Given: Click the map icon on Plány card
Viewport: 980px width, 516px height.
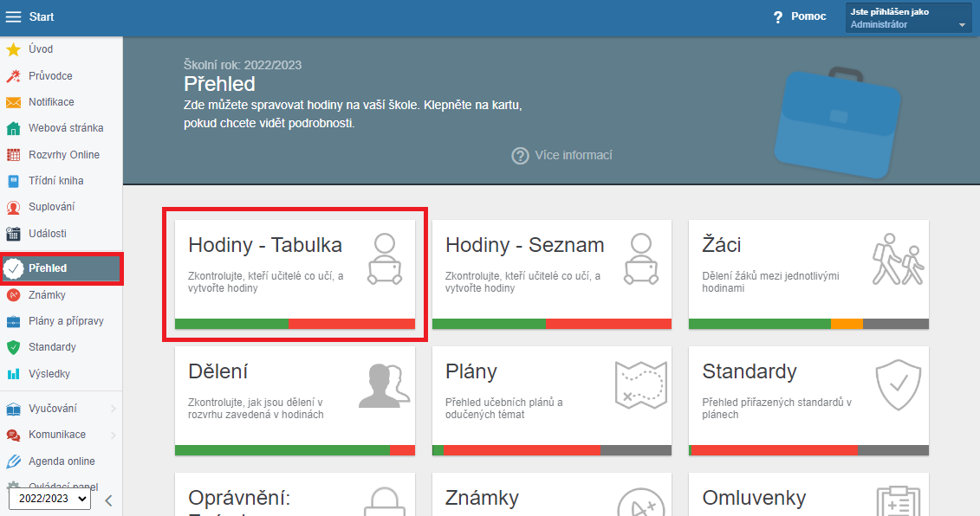Looking at the screenshot, I should click(641, 385).
